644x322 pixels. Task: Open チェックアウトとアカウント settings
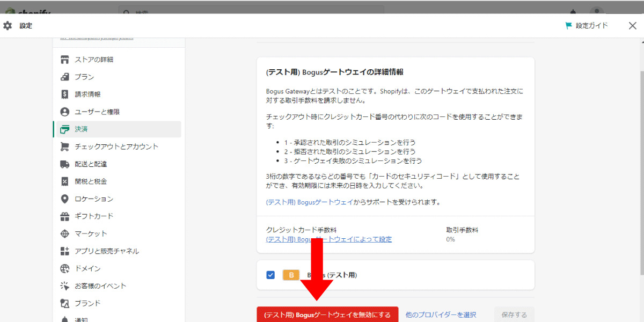(116, 147)
